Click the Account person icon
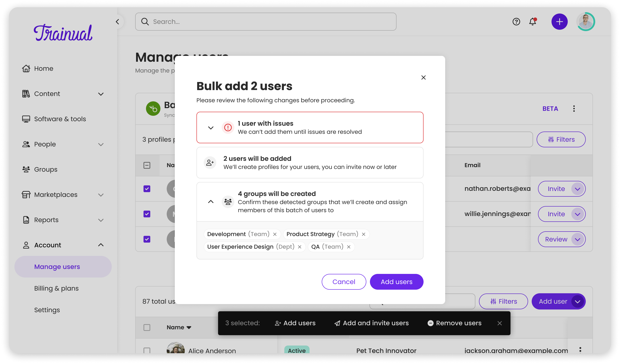The height and width of the screenshot is (364, 620). 26,245
